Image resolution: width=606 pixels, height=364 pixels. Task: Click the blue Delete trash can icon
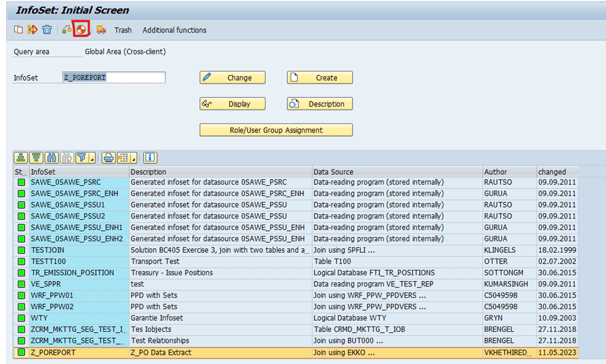[47, 30]
